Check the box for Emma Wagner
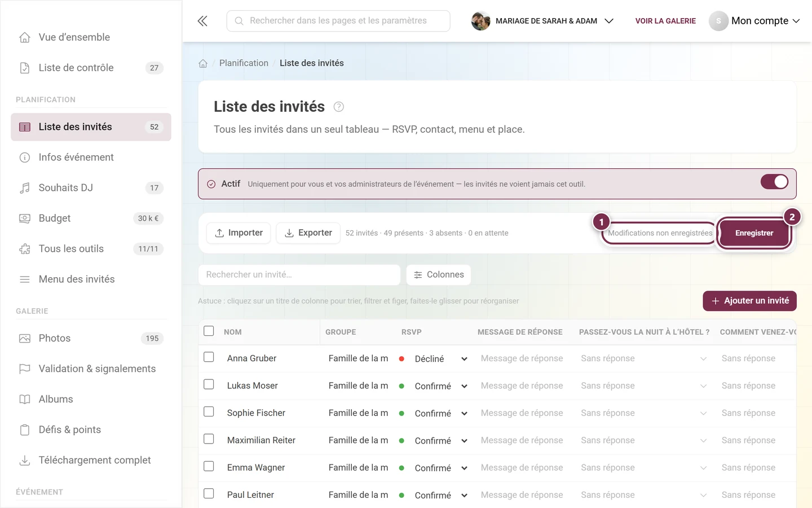Image resolution: width=812 pixels, height=508 pixels. point(209,466)
